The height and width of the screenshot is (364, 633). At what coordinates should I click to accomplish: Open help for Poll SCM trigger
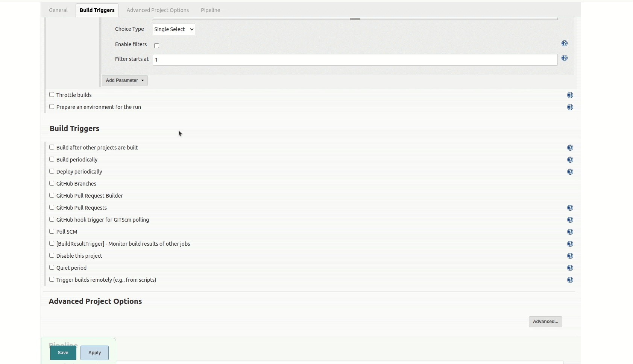(x=570, y=232)
